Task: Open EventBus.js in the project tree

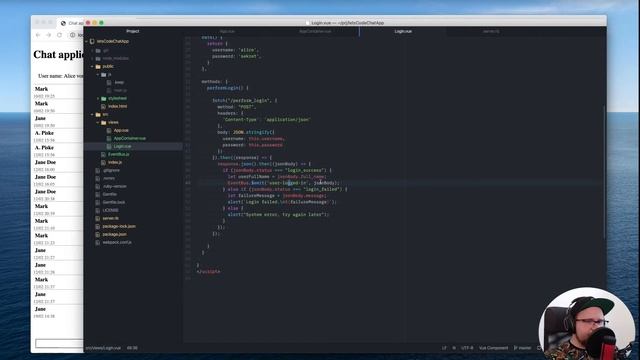Action: point(118,154)
